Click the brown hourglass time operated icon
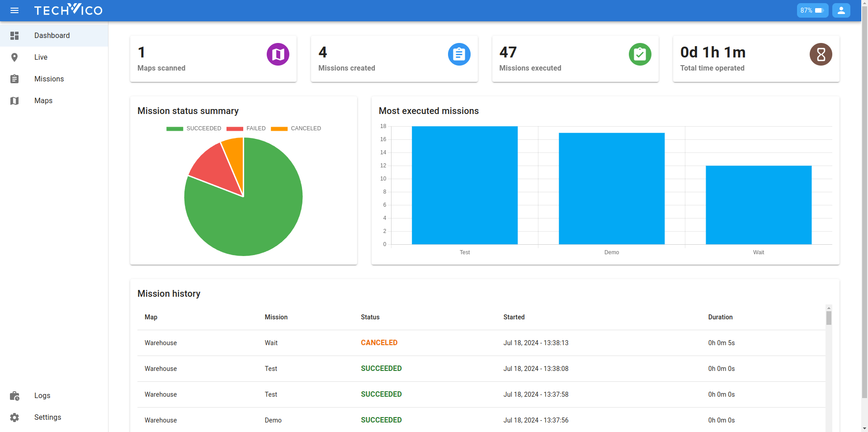The image size is (868, 432). tap(821, 54)
